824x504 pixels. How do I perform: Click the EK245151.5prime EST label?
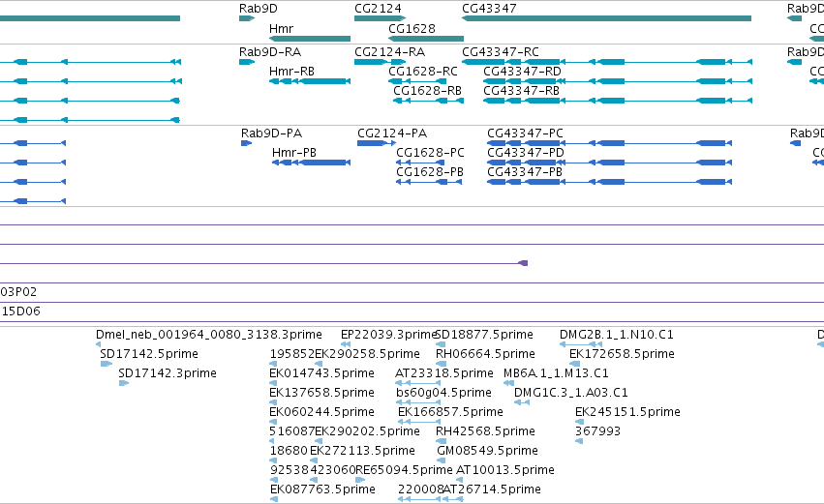point(628,412)
